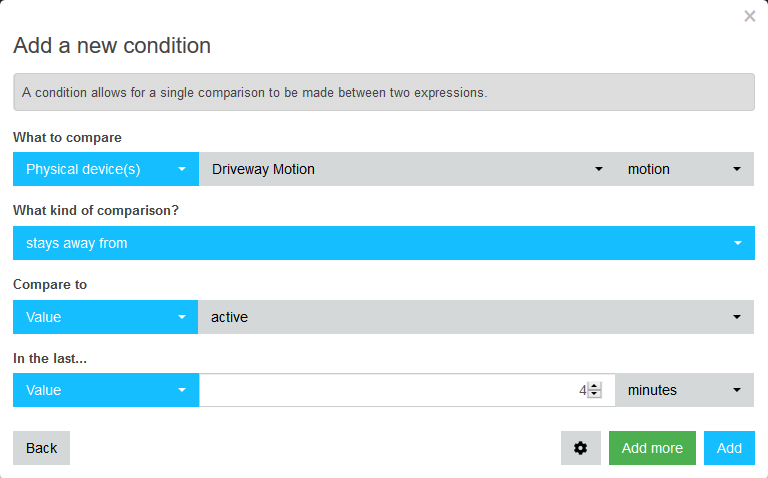Go Back to the previous step

pos(42,448)
